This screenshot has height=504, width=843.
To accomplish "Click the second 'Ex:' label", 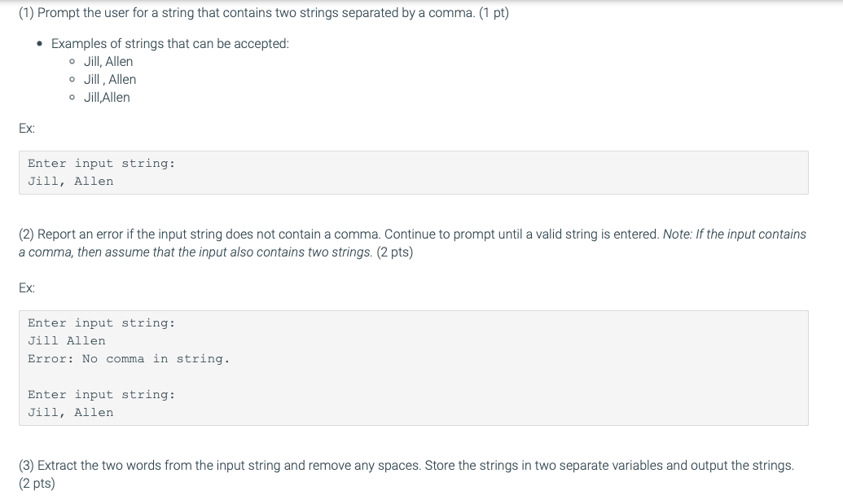I will click(27, 288).
